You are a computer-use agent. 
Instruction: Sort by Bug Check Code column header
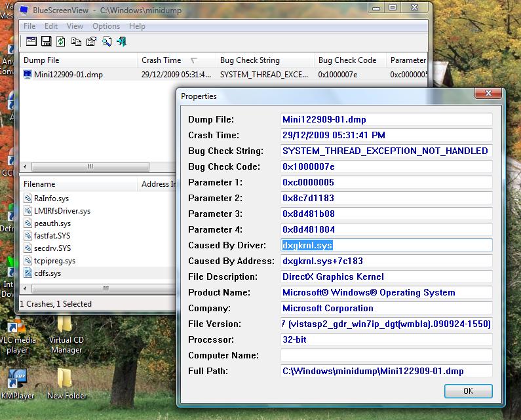click(350, 60)
